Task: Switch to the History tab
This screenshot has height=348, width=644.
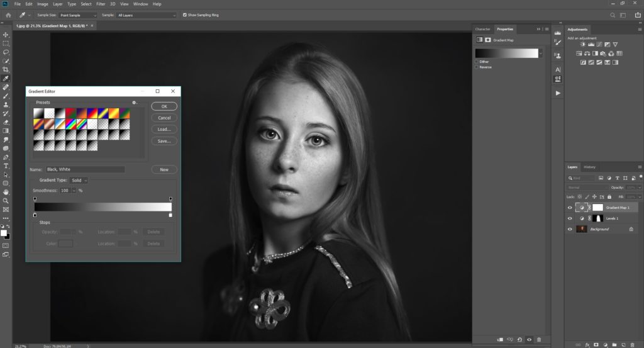Action: [589, 167]
